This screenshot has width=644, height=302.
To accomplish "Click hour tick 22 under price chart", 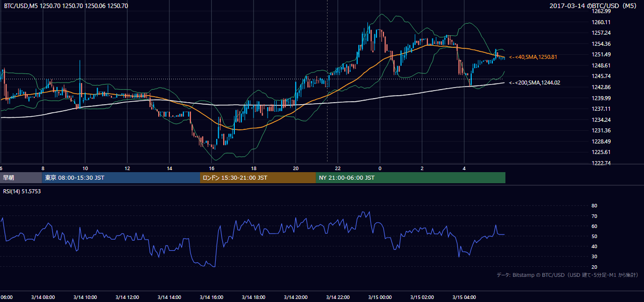I will click(x=338, y=169).
